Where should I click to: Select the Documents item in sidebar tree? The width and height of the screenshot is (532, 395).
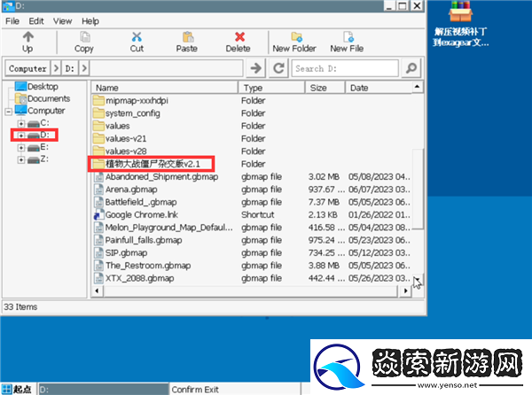47,99
